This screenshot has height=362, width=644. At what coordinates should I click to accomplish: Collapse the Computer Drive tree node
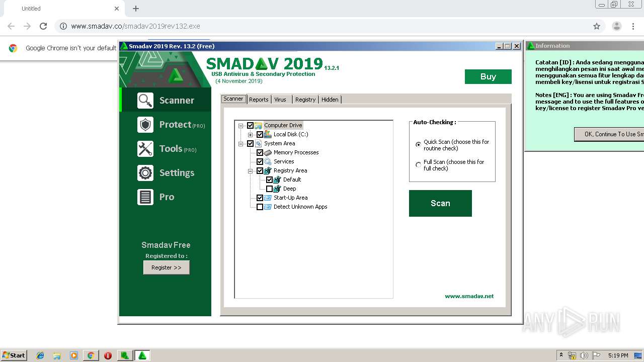click(x=241, y=125)
